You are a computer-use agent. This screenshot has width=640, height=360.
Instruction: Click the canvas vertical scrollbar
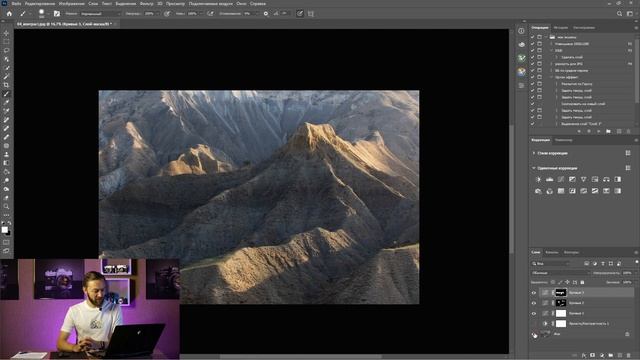click(511, 190)
